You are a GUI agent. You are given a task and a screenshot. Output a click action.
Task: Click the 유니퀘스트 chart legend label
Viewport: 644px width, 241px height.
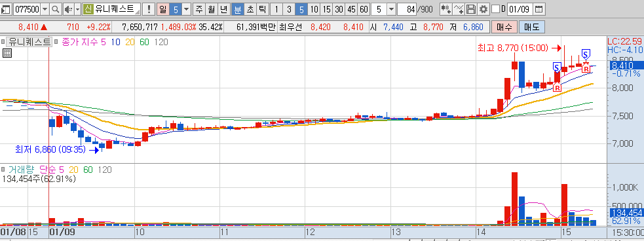pyautogui.click(x=30, y=42)
